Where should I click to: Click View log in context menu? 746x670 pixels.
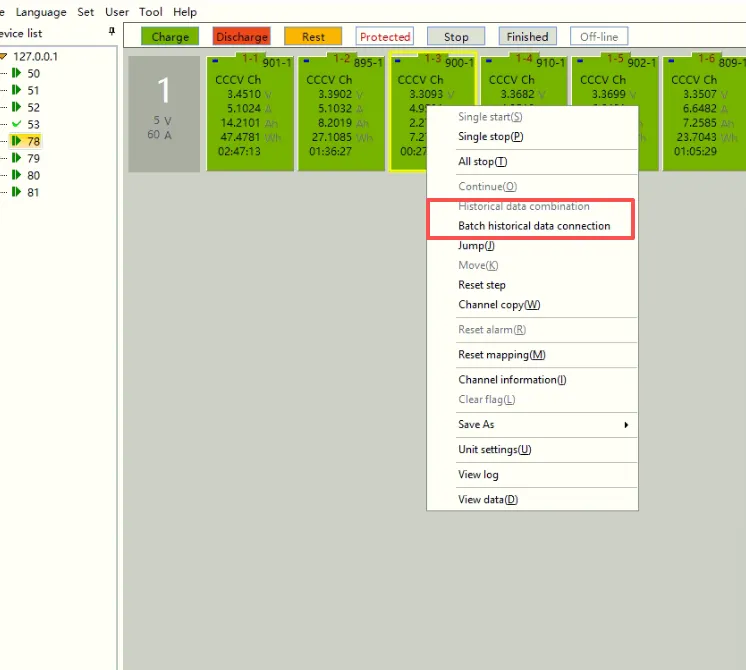click(x=532, y=474)
